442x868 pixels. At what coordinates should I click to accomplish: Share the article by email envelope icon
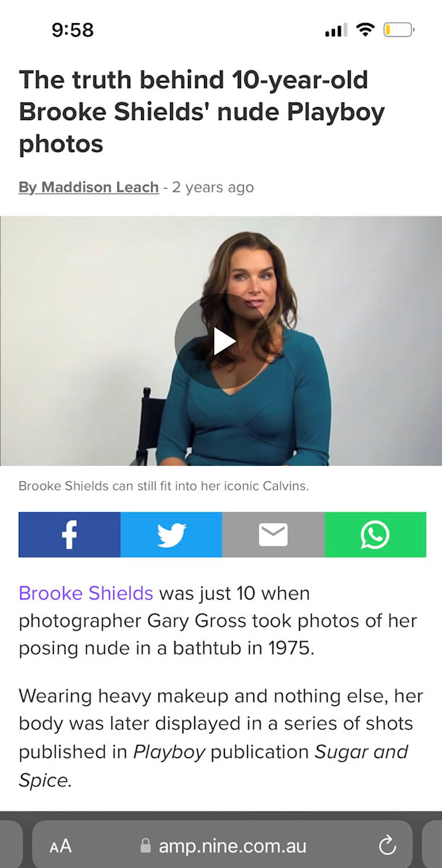(273, 535)
